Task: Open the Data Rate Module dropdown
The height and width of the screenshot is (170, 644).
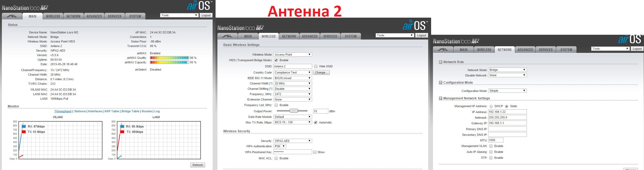Action: pyautogui.click(x=293, y=117)
